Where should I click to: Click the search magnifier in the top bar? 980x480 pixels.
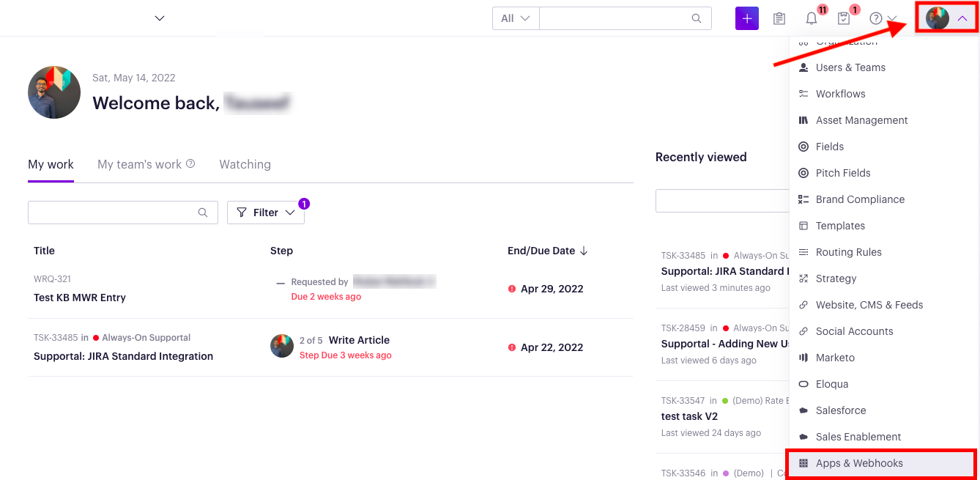697,18
